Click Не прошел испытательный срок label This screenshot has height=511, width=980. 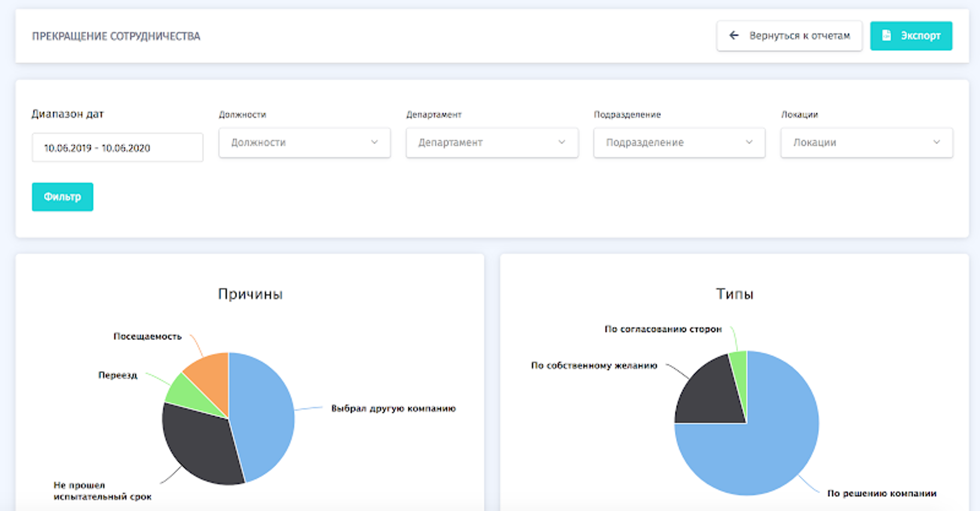(103, 491)
